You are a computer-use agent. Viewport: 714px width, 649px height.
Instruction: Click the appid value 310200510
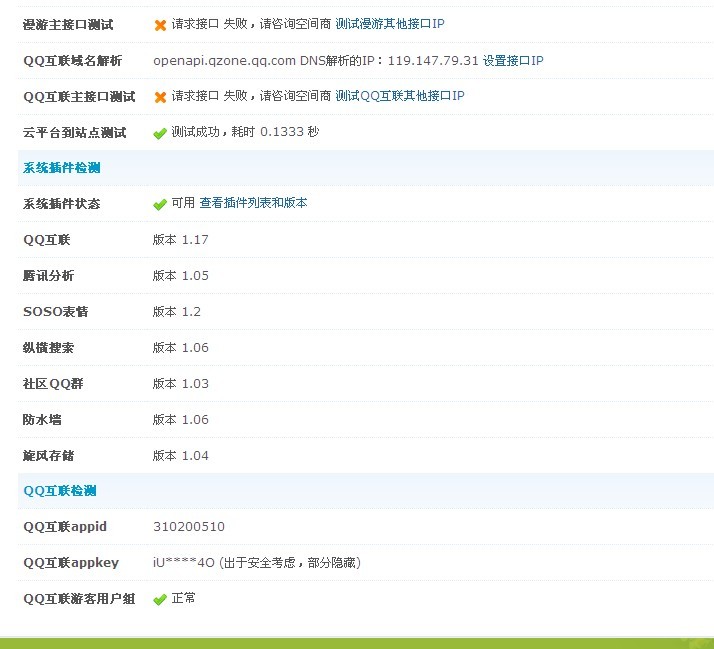[x=189, y=527]
